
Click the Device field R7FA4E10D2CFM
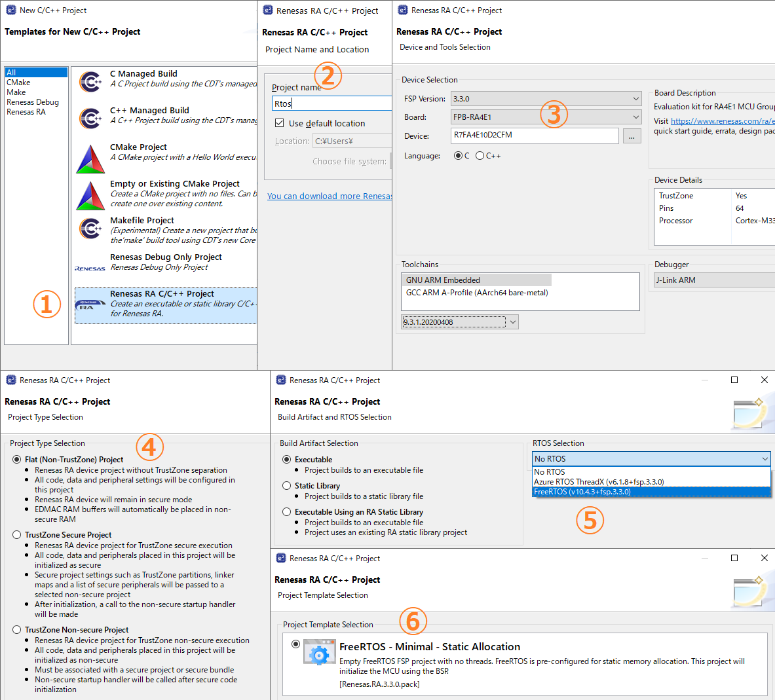pos(535,136)
